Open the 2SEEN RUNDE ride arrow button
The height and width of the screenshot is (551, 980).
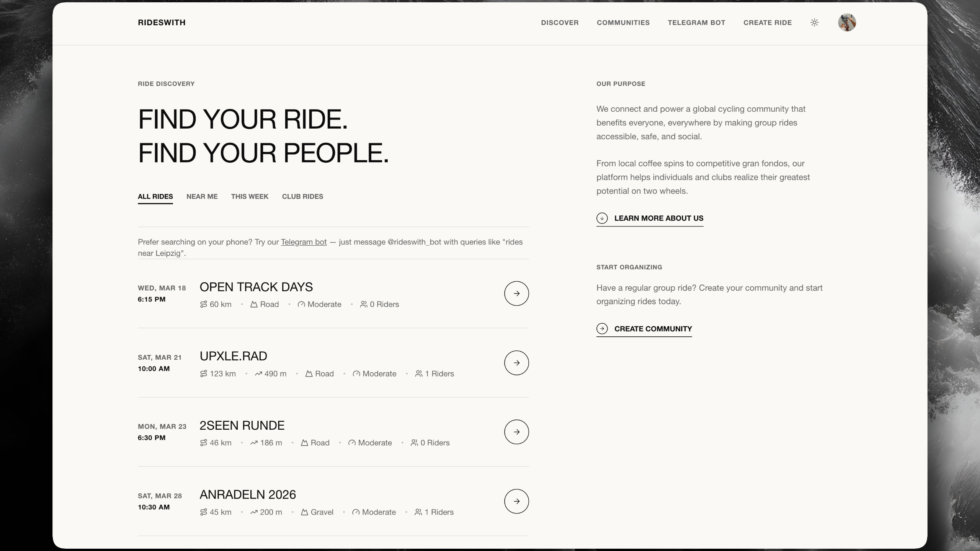click(516, 432)
